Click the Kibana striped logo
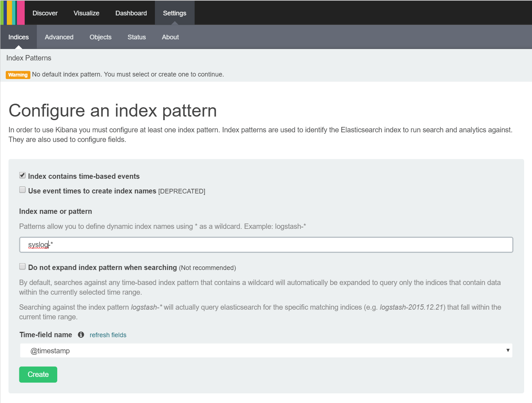This screenshot has width=532, height=403. point(13,13)
